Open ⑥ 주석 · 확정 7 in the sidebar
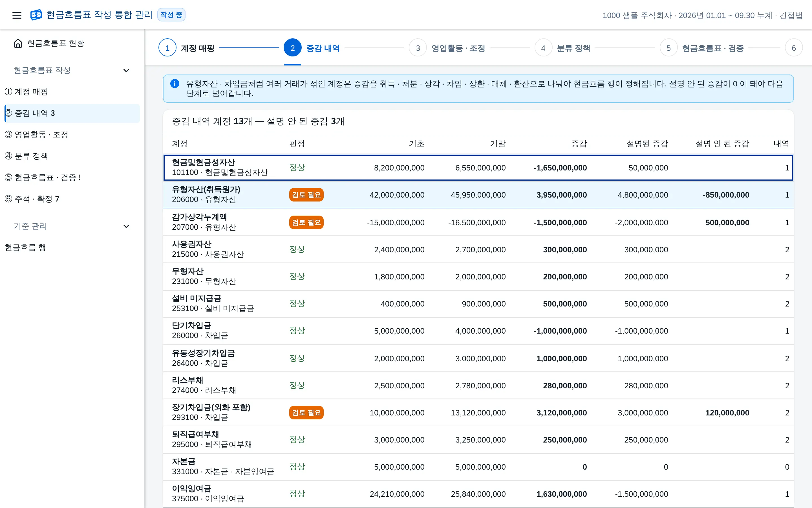The image size is (812, 508). pos(72,199)
